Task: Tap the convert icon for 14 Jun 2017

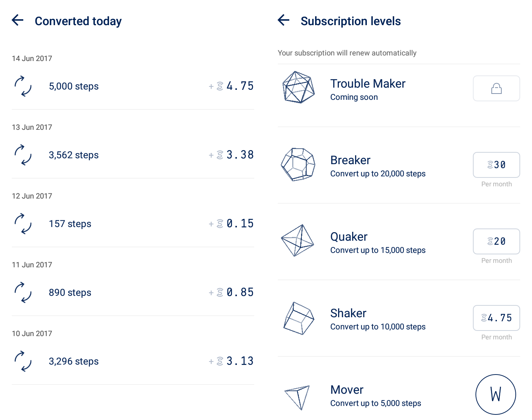Action: pos(23,86)
